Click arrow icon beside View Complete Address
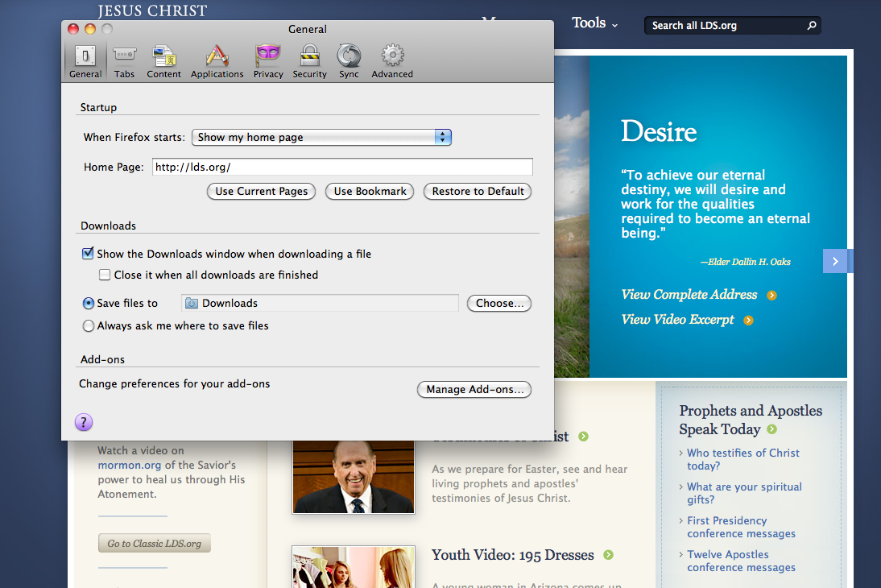Image resolution: width=881 pixels, height=588 pixels. 772,296
